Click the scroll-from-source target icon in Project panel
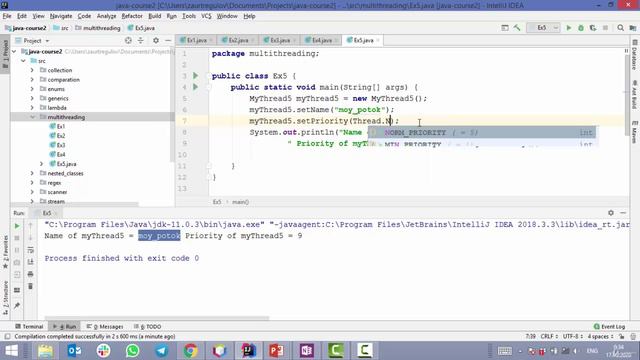Screen dimensions: 640x360 click(128, 40)
